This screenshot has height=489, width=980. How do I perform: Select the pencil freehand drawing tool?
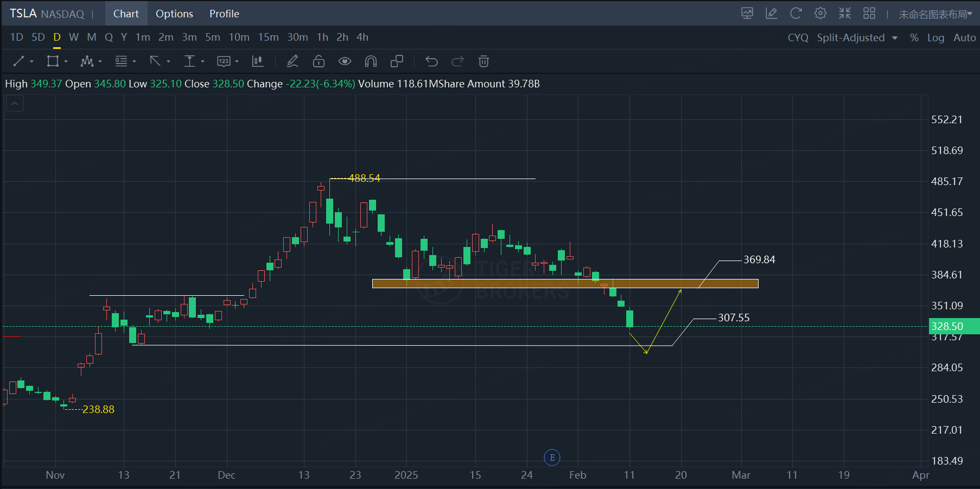(x=292, y=61)
